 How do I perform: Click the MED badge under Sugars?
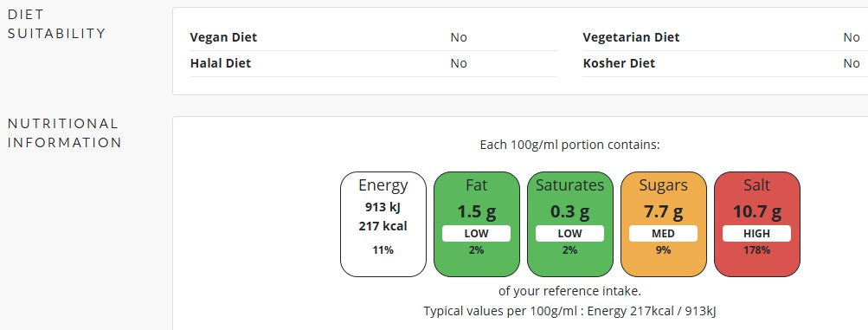(x=664, y=234)
